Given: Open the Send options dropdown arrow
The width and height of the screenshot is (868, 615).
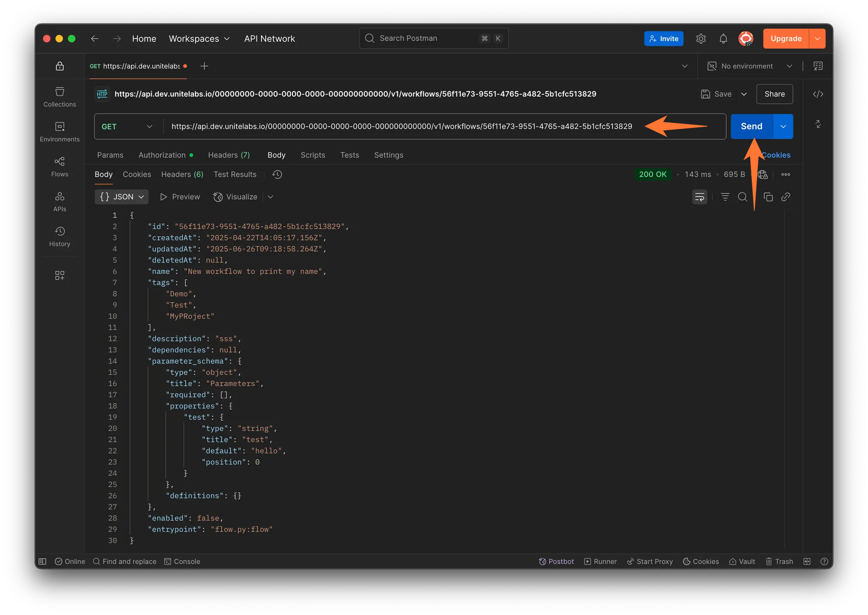Looking at the screenshot, I should 783,126.
